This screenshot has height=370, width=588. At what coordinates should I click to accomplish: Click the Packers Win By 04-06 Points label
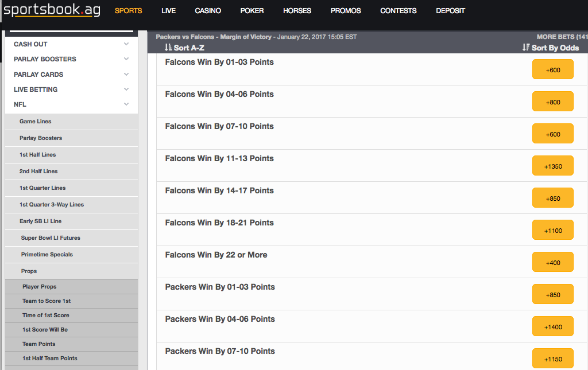(x=220, y=319)
